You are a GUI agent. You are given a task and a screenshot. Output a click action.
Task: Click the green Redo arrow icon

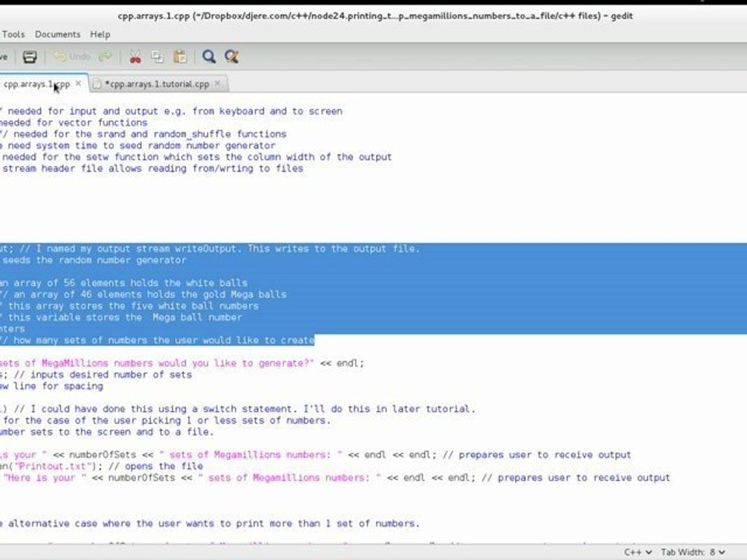(105, 57)
